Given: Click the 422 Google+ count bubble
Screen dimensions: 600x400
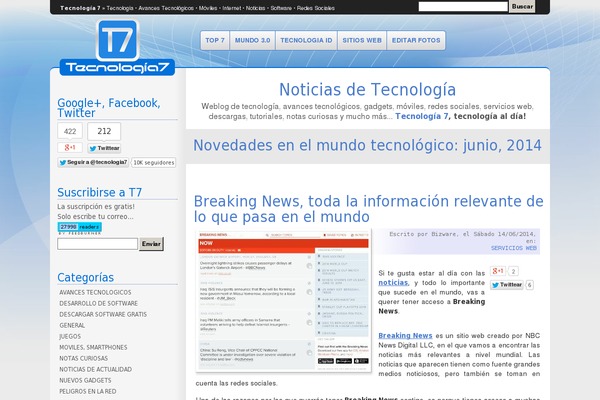Looking at the screenshot, I should point(70,131).
